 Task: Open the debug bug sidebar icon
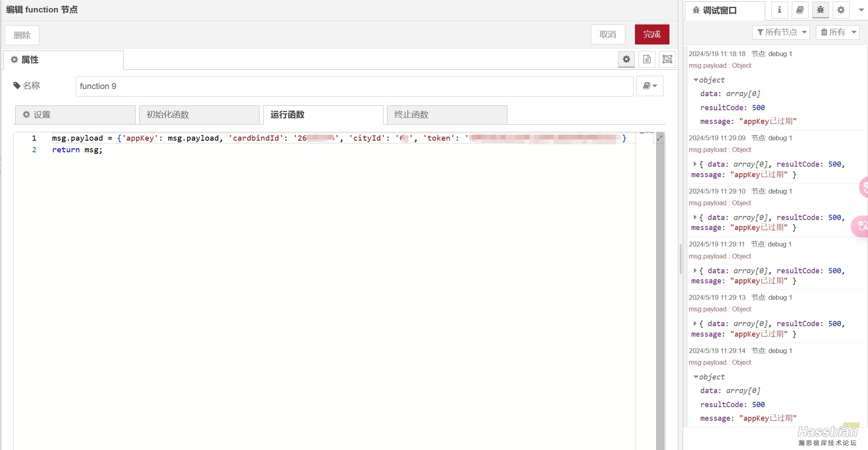pos(820,10)
